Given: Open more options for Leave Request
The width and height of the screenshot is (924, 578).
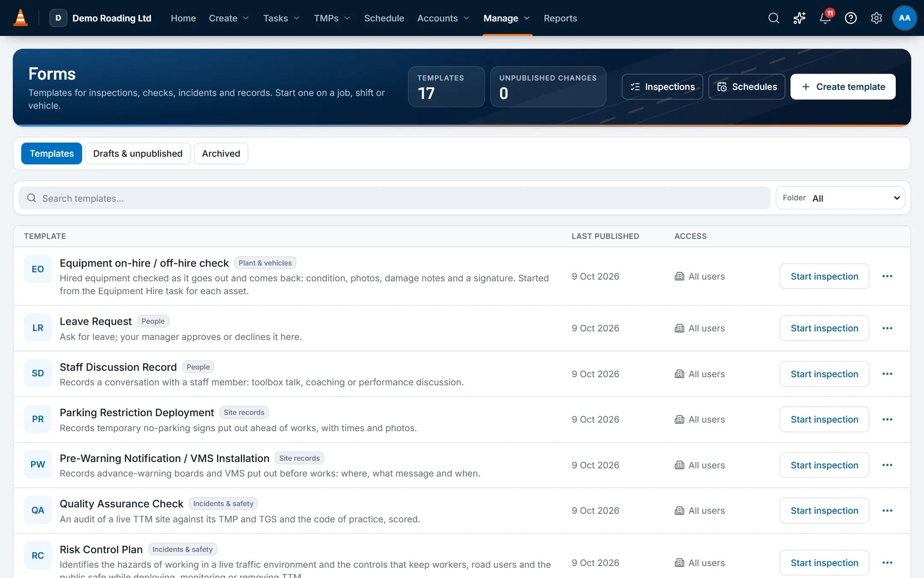Looking at the screenshot, I should 887,328.
